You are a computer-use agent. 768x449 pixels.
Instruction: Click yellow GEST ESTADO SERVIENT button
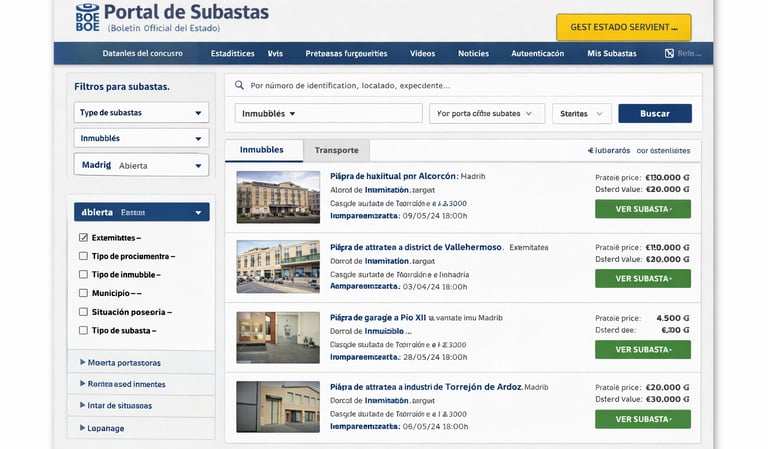pyautogui.click(x=624, y=27)
